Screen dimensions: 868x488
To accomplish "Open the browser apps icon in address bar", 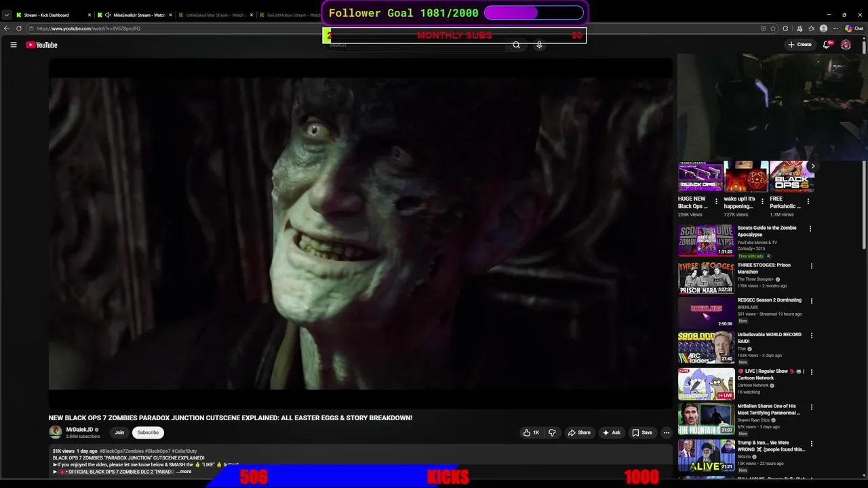I will pos(763,28).
